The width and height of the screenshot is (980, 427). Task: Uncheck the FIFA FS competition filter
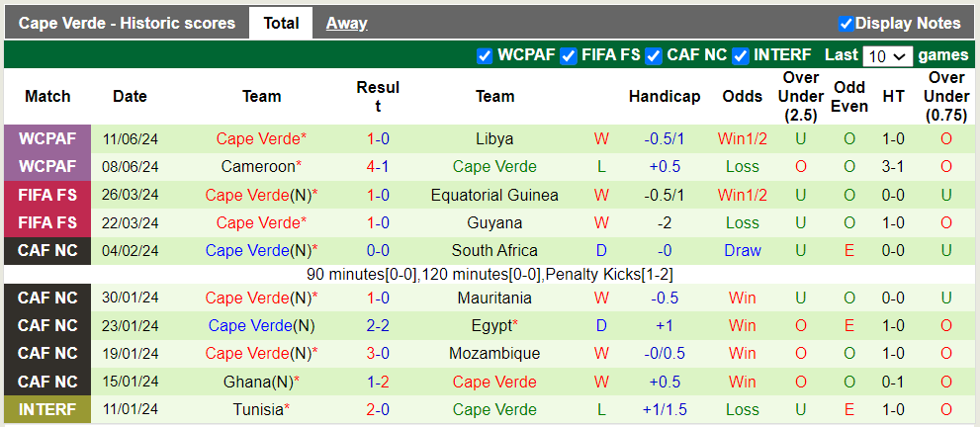(569, 55)
